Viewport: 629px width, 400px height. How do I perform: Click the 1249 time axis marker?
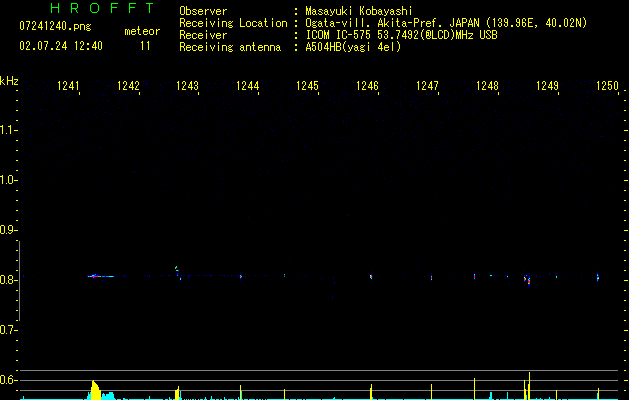click(x=548, y=86)
